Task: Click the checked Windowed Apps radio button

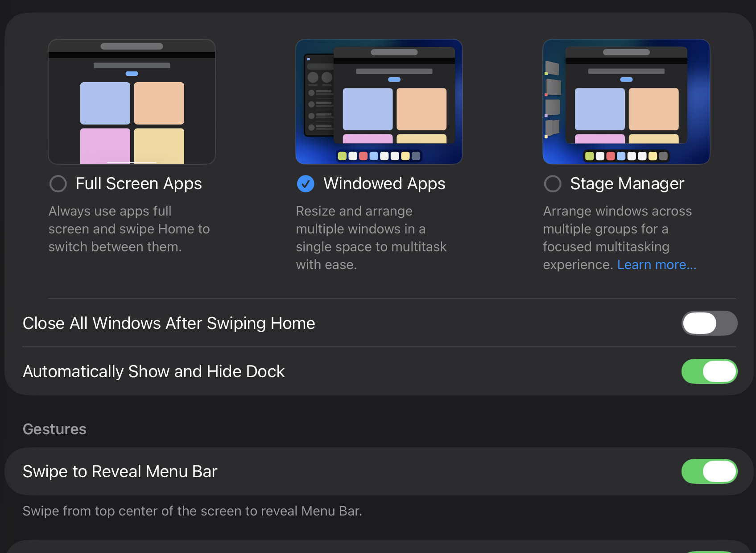Action: coord(306,184)
